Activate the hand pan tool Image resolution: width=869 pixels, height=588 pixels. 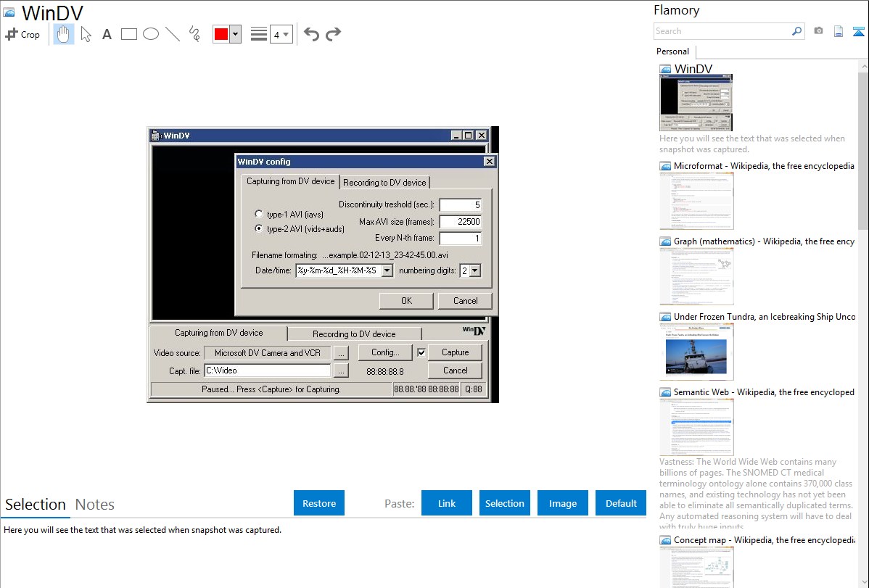(64, 34)
